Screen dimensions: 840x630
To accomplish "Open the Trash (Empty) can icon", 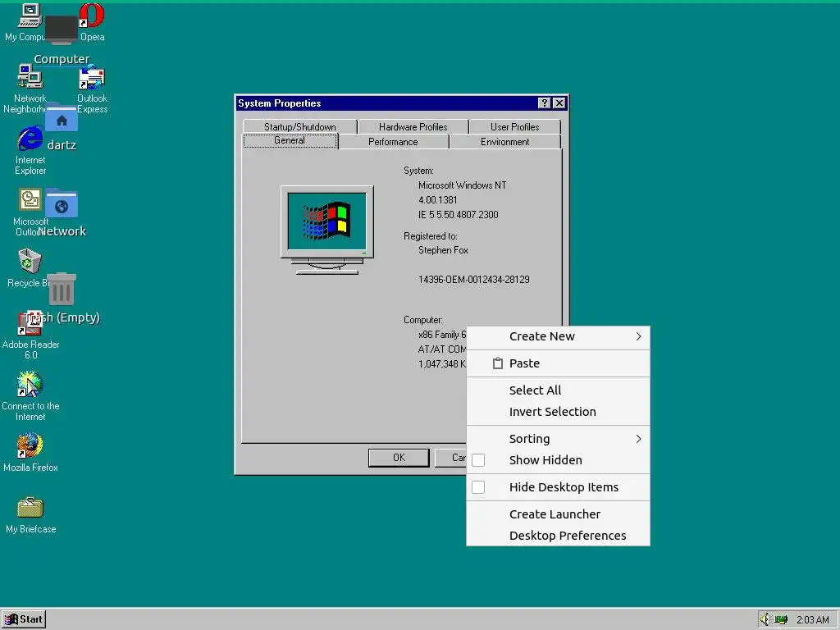I will (62, 290).
